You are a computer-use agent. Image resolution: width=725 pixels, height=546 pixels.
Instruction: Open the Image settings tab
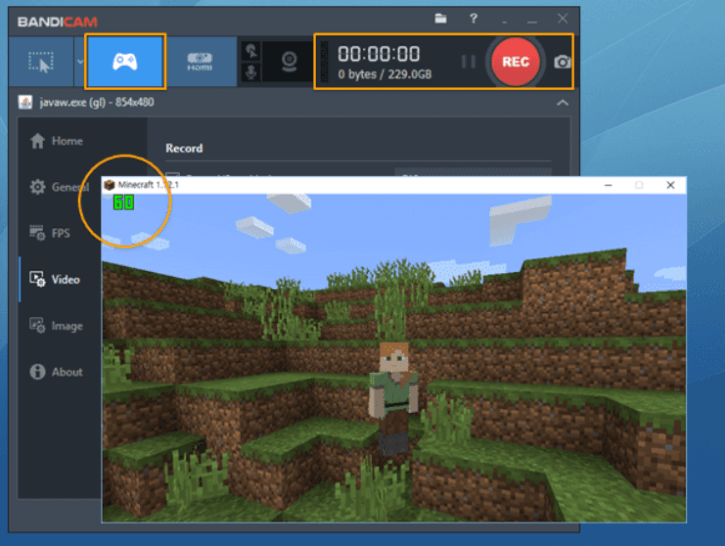56,326
